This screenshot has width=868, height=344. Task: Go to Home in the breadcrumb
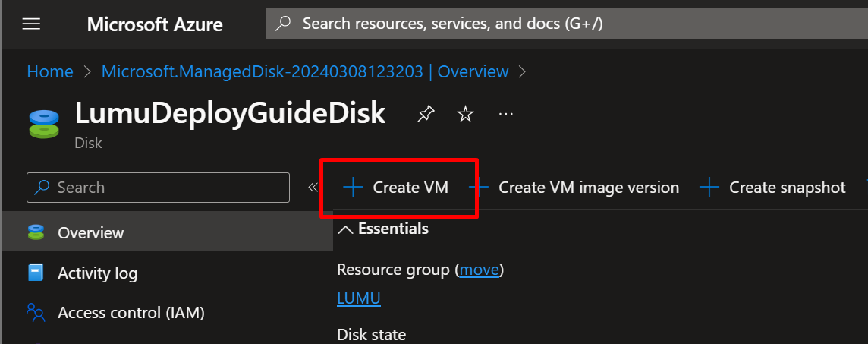[50, 71]
